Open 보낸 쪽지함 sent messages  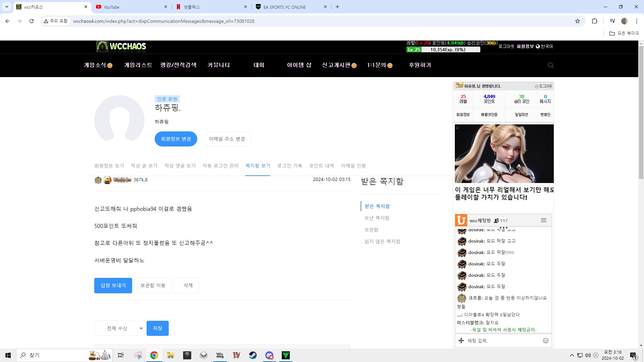[x=377, y=218]
